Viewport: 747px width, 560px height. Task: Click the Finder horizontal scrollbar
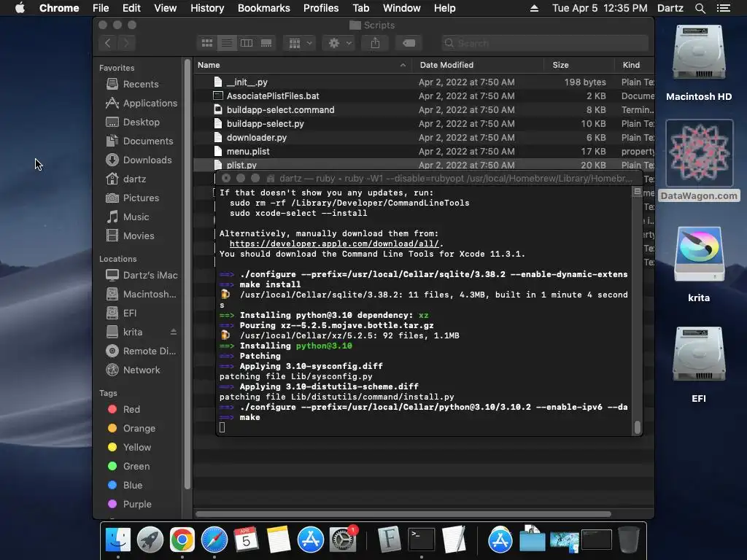point(403,514)
